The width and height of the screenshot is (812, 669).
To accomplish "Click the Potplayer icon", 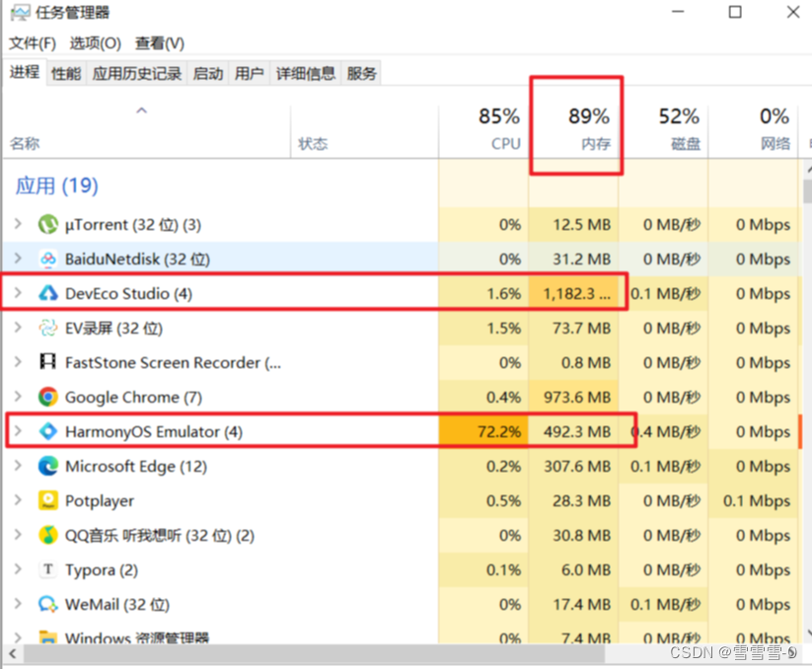I will [x=47, y=500].
